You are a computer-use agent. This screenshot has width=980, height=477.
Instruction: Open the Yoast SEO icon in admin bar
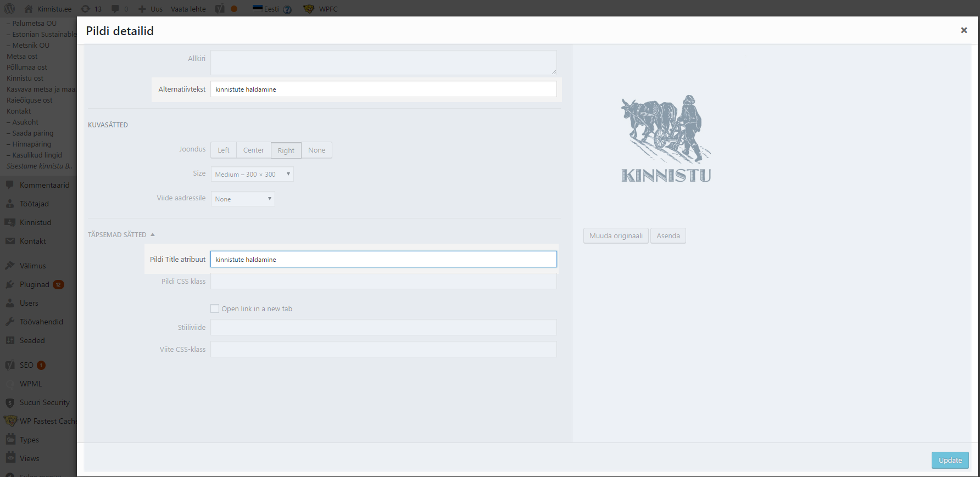tap(220, 9)
